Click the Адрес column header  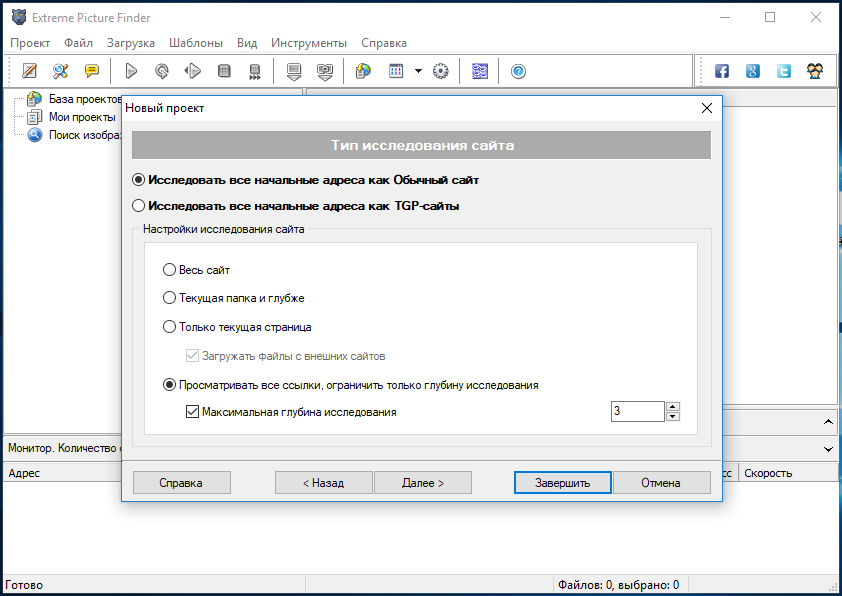click(x=62, y=473)
